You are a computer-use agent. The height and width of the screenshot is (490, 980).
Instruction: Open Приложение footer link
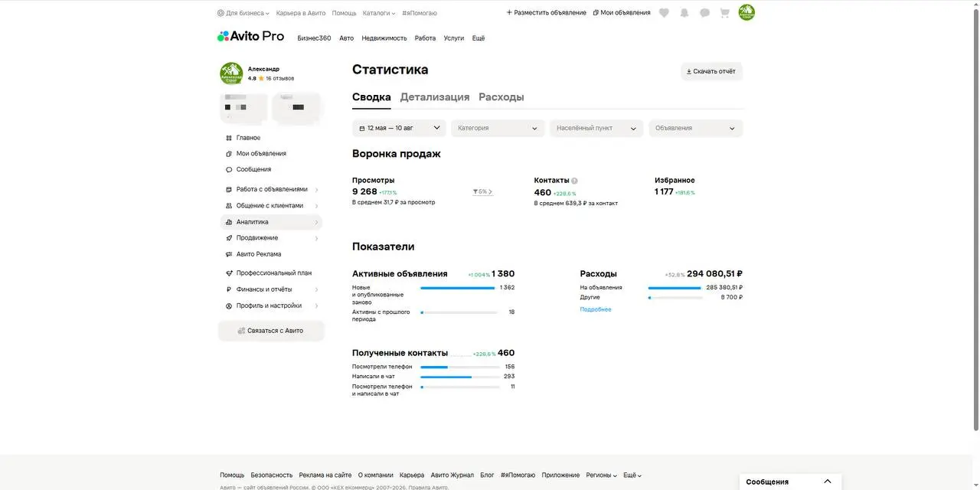click(x=560, y=475)
